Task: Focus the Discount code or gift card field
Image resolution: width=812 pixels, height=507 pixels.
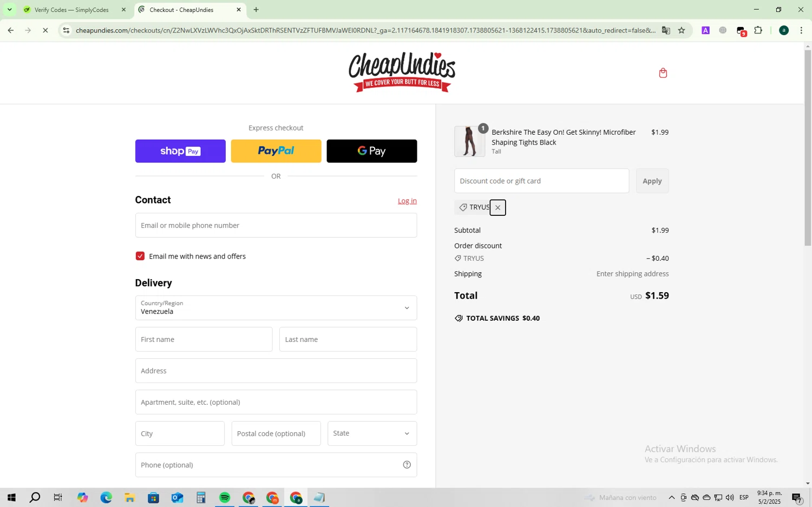Action: pos(541,181)
